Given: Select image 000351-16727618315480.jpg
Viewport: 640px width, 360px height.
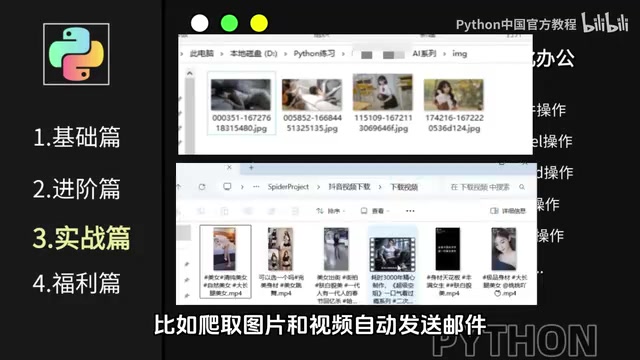Looking at the screenshot, I should pyautogui.click(x=241, y=103).
